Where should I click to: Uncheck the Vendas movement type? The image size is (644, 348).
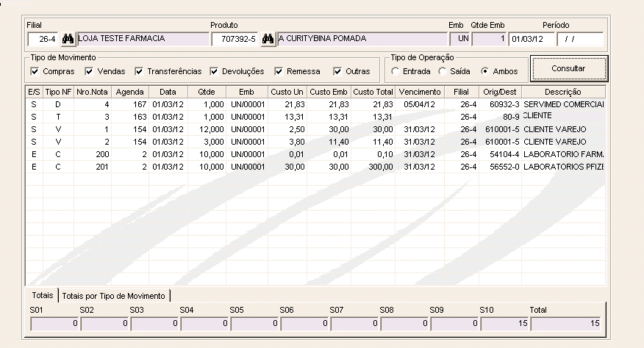[x=89, y=71]
